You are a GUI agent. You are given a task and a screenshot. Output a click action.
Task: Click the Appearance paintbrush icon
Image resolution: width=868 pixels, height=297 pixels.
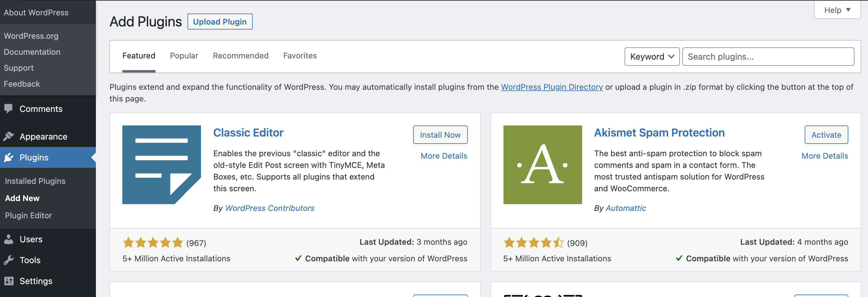[x=8, y=136]
